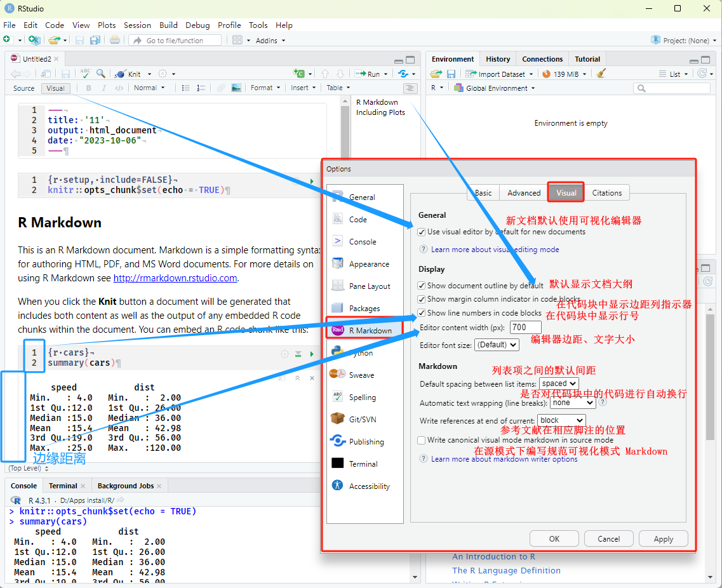Viewport: 722px width, 588px height.
Task: Open r cars chunk options gear
Action: coord(284,354)
